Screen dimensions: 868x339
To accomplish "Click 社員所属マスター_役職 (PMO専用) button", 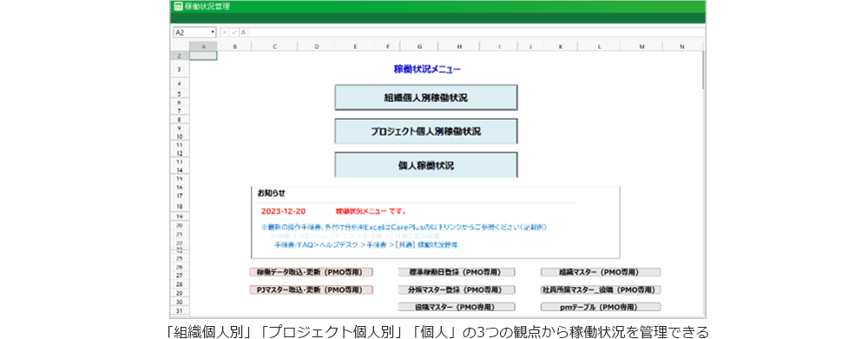I will click(601, 289).
